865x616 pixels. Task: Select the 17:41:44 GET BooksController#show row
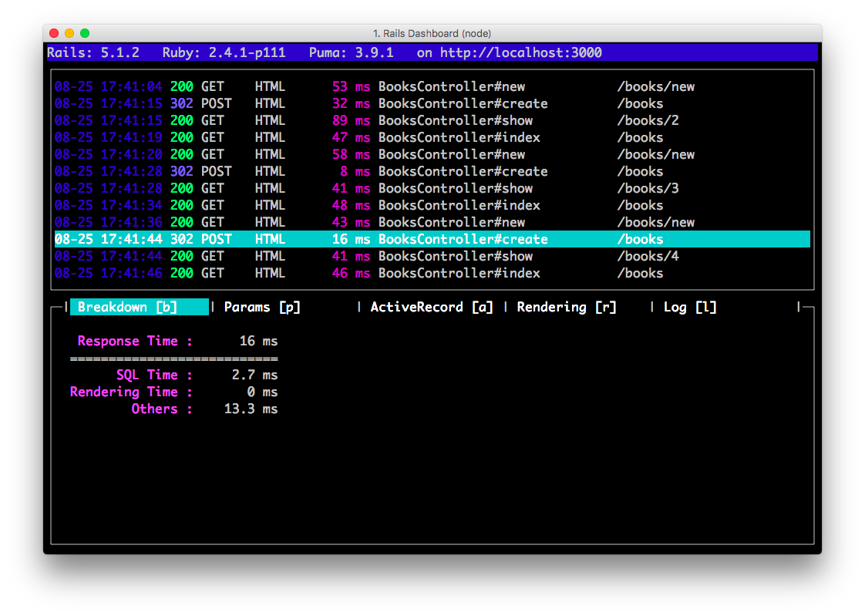click(x=432, y=257)
